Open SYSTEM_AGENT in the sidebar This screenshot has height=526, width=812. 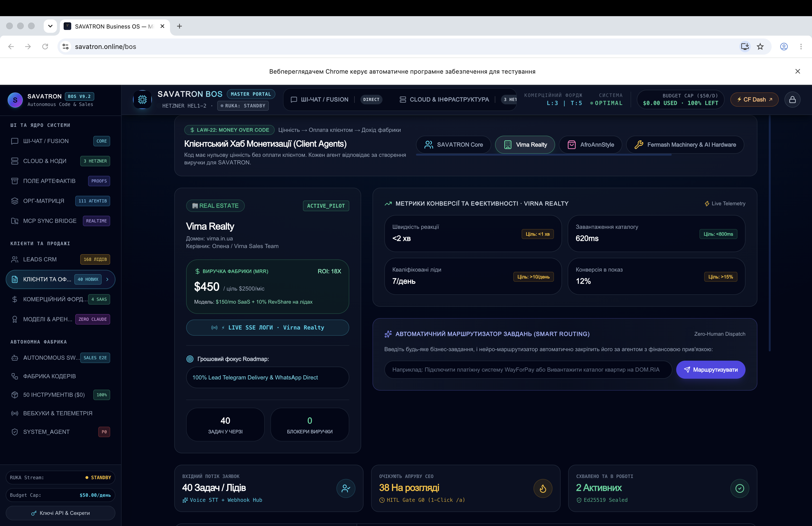(x=60, y=432)
